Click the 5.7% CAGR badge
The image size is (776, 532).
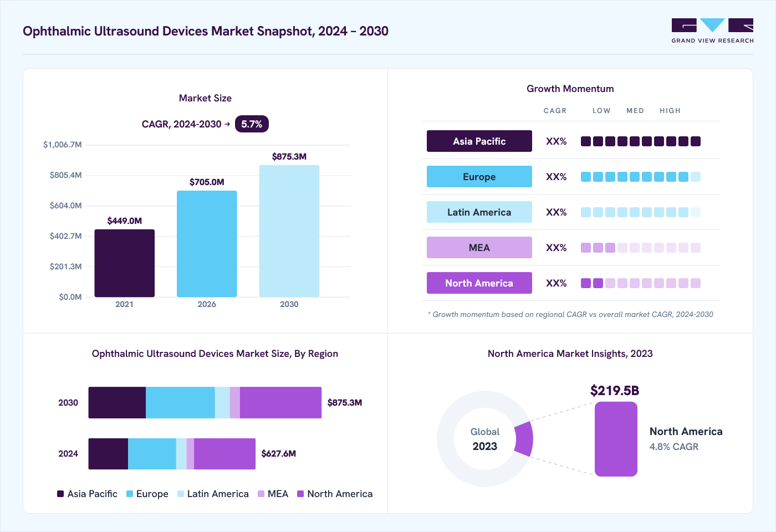252,124
